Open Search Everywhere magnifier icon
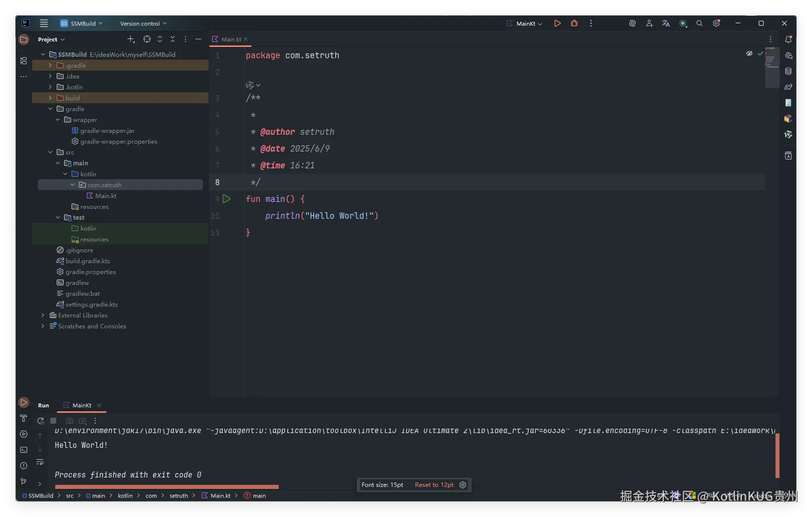The height and width of the screenshot is (517, 812). click(699, 23)
